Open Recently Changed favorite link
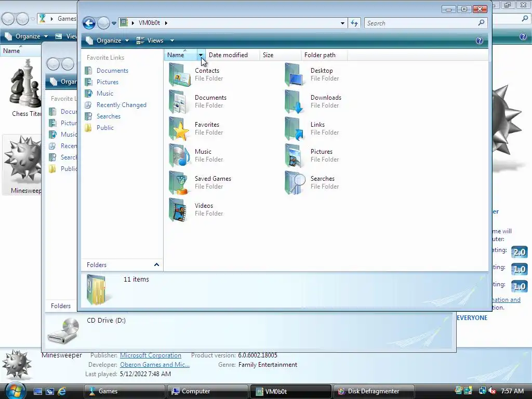Image resolution: width=532 pixels, height=399 pixels. [122, 105]
